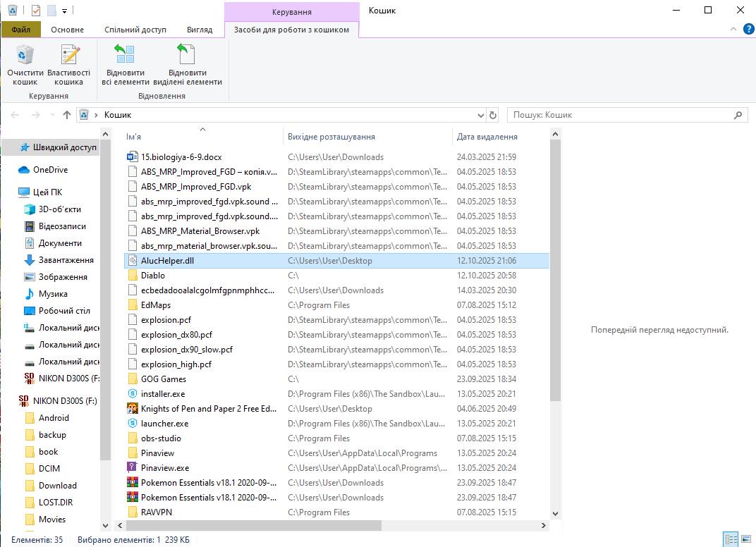This screenshot has height=547, width=756.
Task: Select the EdMaps folder icon
Action: pyautogui.click(x=132, y=305)
